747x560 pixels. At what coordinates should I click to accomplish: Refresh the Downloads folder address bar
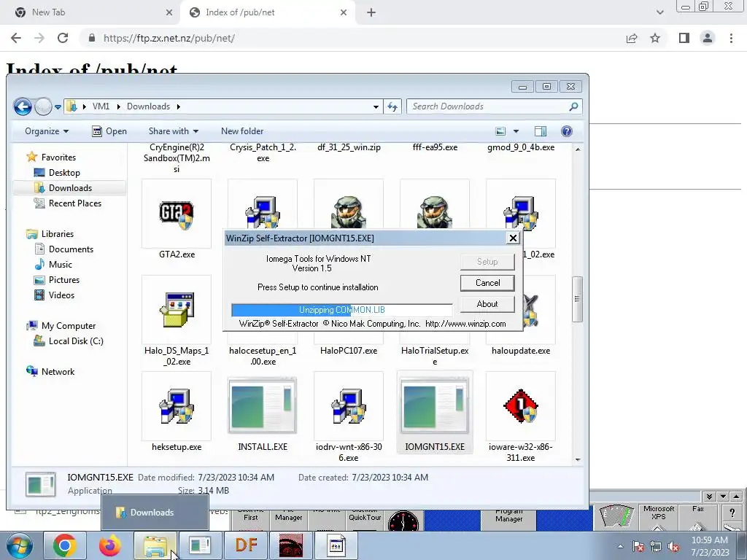(392, 106)
